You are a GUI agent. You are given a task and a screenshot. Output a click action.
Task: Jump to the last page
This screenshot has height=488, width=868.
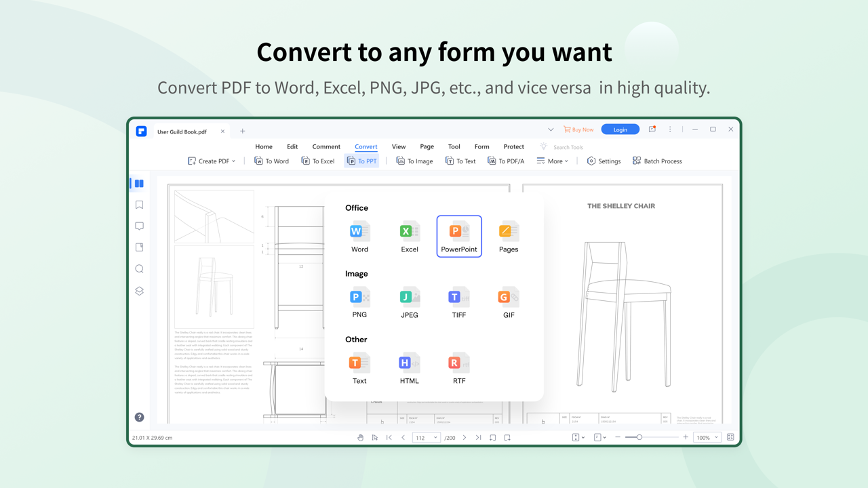pyautogui.click(x=479, y=438)
